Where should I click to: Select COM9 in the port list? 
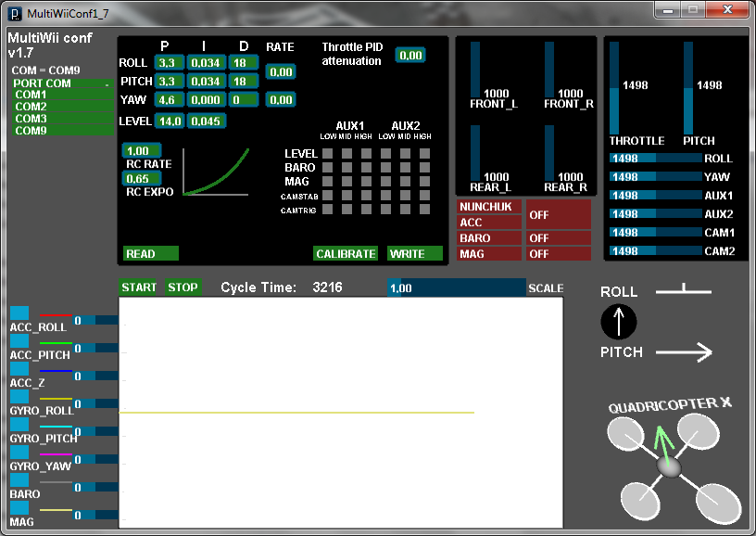[63, 131]
